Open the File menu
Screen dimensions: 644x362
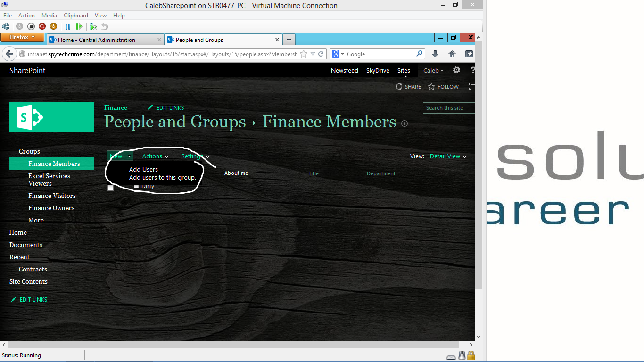pyautogui.click(x=8, y=16)
